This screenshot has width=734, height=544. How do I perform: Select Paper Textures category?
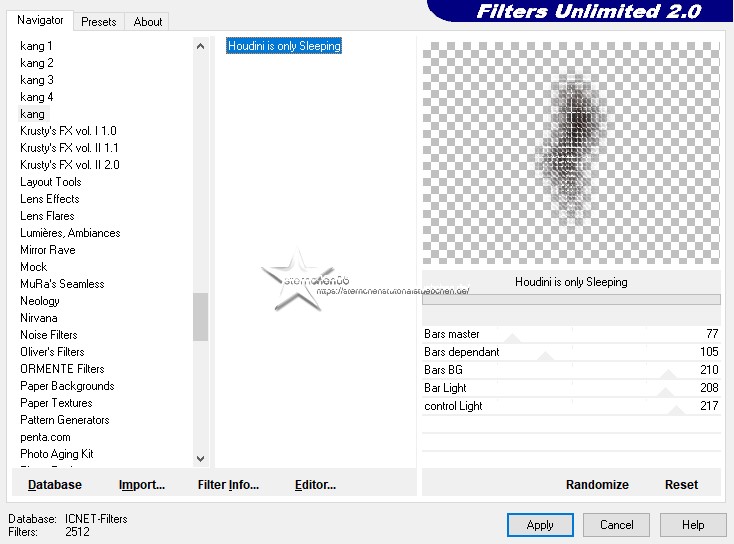[x=56, y=403]
